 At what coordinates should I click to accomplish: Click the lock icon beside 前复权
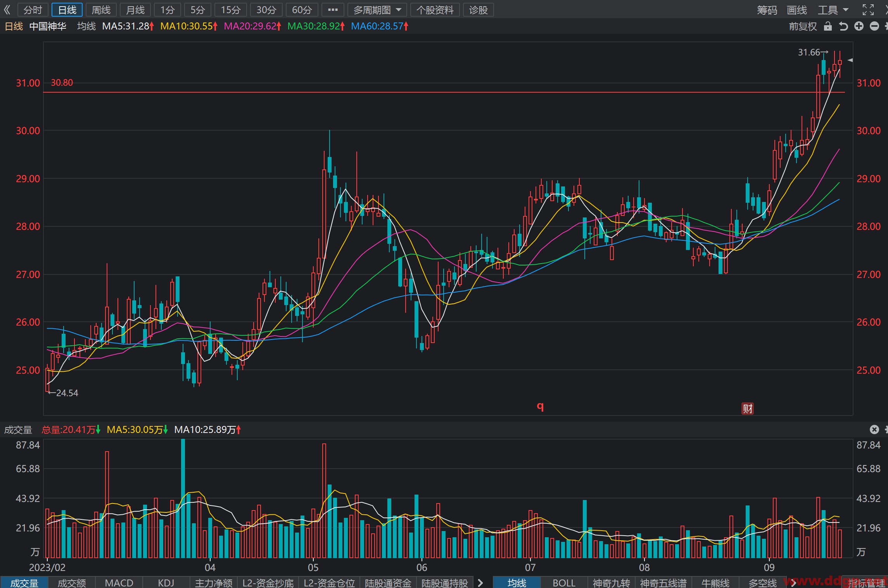[828, 26]
